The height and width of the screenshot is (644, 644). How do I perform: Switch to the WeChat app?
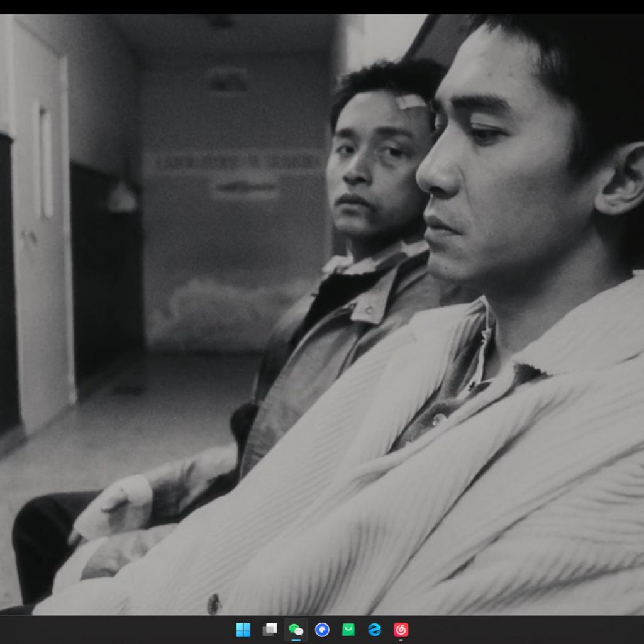pos(296,630)
